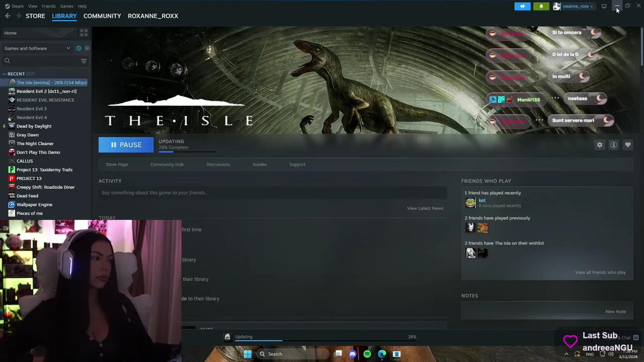Image resolution: width=644 pixels, height=362 pixels.
Task: Click the PROJECT 13 game icon
Action: [x=12, y=178]
